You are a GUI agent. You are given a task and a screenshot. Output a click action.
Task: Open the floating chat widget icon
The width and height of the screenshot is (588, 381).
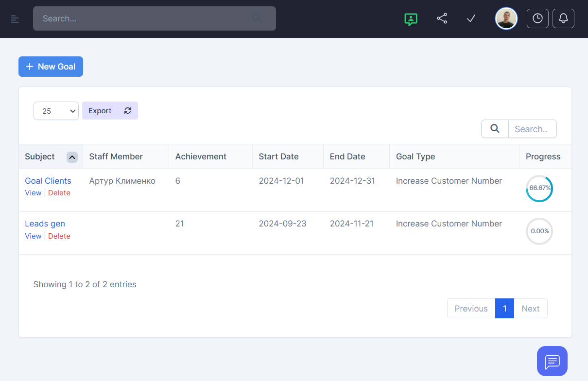tap(552, 361)
